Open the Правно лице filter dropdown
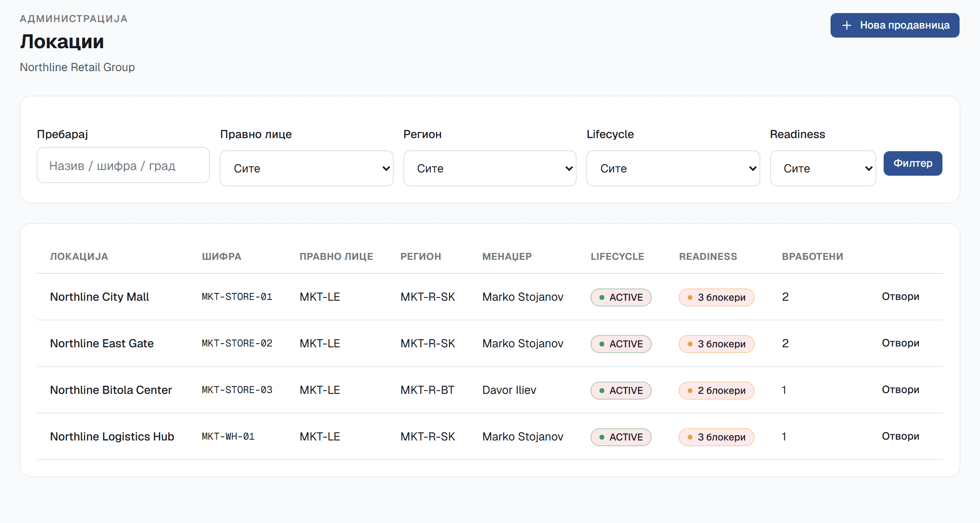 (x=307, y=168)
